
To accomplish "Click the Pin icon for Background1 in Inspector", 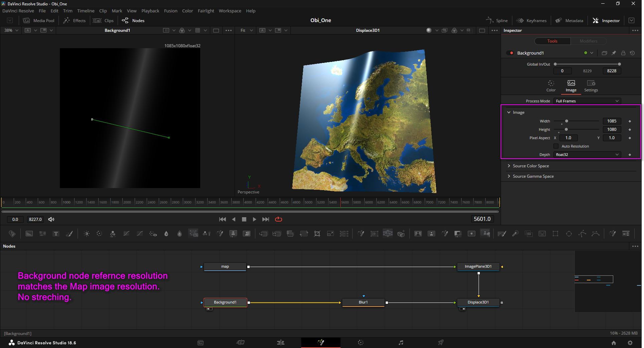I will pos(614,53).
